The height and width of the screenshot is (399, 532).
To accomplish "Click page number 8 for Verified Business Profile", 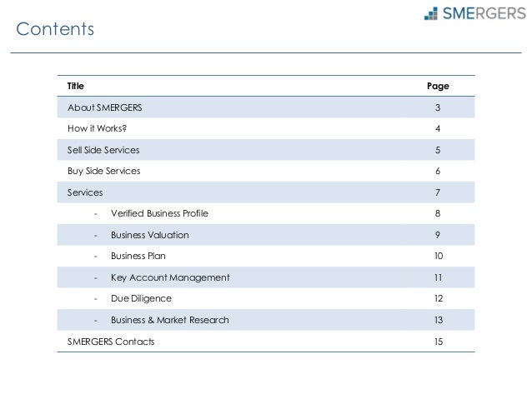I will coord(438,213).
